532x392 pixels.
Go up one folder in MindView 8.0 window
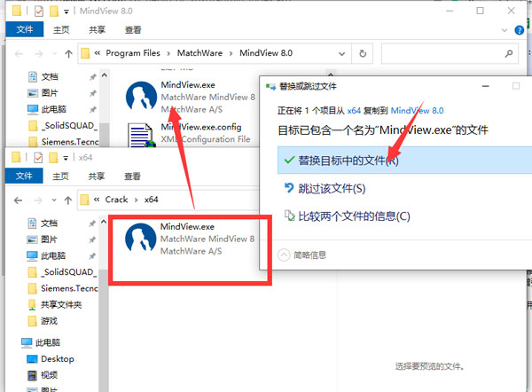click(x=68, y=53)
